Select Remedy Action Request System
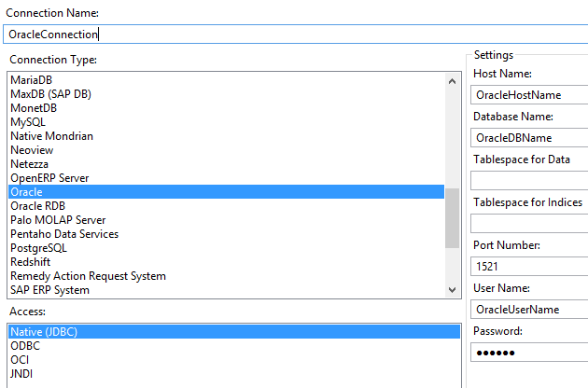 (226, 276)
